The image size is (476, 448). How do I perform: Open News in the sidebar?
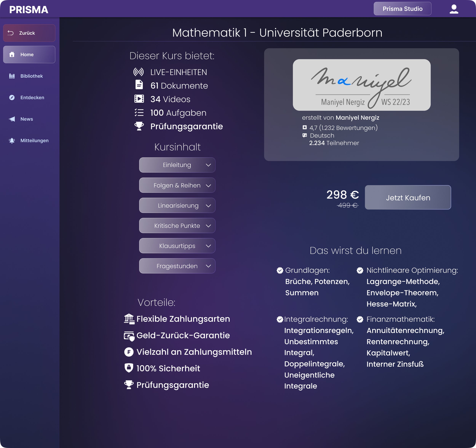(x=29, y=119)
